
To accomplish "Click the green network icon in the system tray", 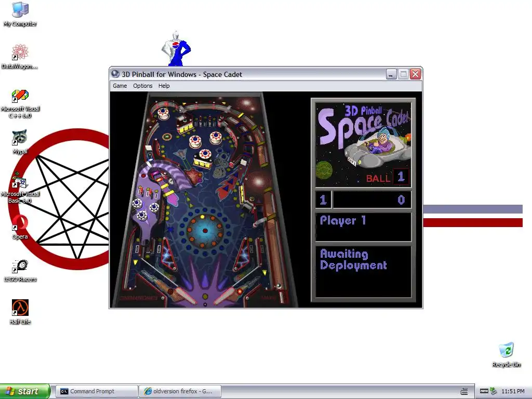I will [494, 391].
